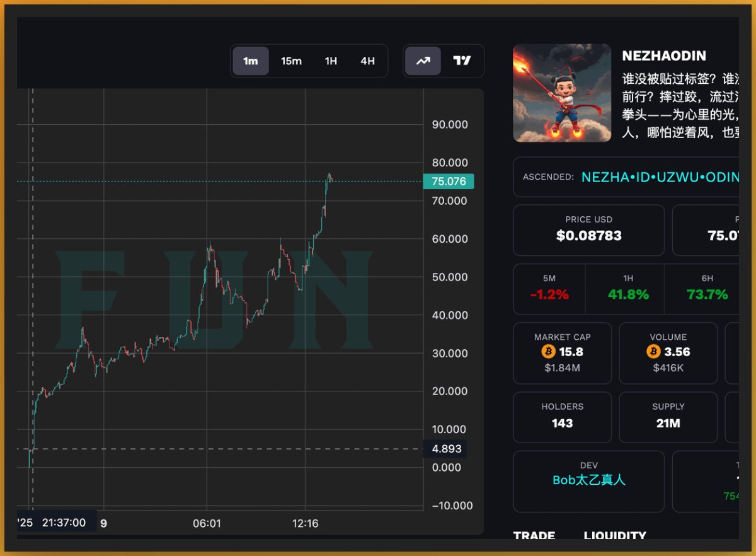This screenshot has width=756, height=556.
Task: Open the LIQUIDITY tab
Action: coord(615,535)
